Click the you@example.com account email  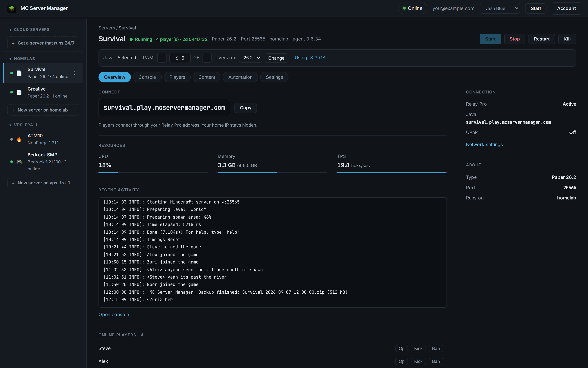coord(453,8)
